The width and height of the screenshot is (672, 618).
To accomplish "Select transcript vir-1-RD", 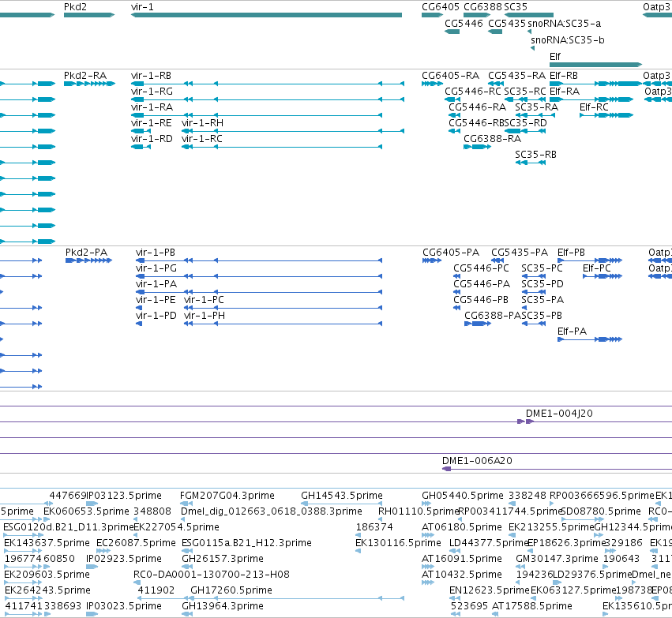I will click(x=152, y=139).
